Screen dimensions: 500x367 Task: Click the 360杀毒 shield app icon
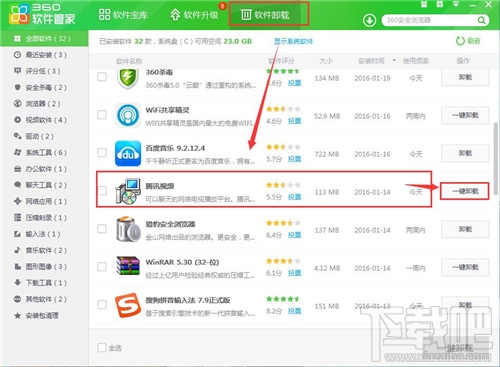click(x=128, y=79)
